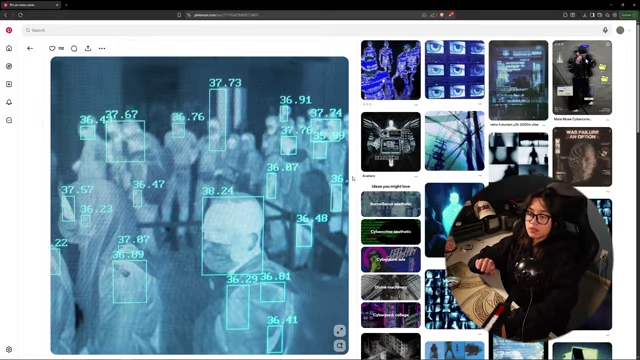Open the browser downloads icon
This screenshot has height=360, width=640.
coord(584,15)
